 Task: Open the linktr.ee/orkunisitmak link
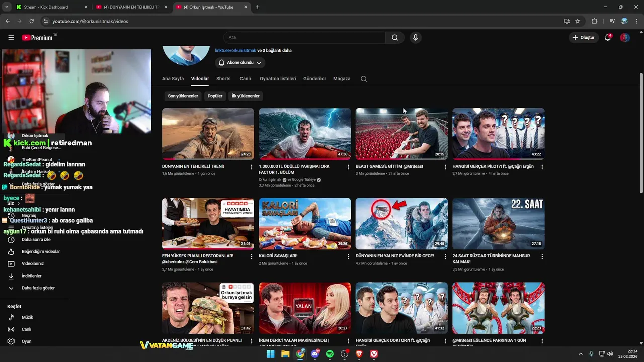235,50
